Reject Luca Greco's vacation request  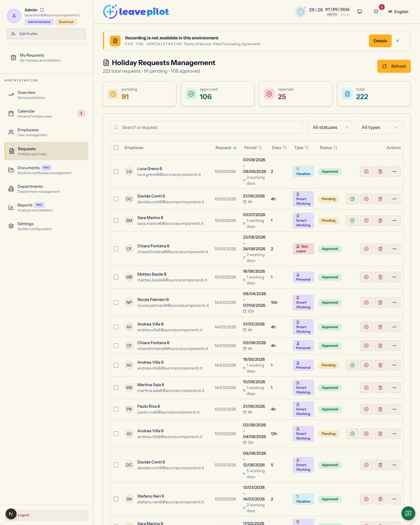[x=366, y=171]
